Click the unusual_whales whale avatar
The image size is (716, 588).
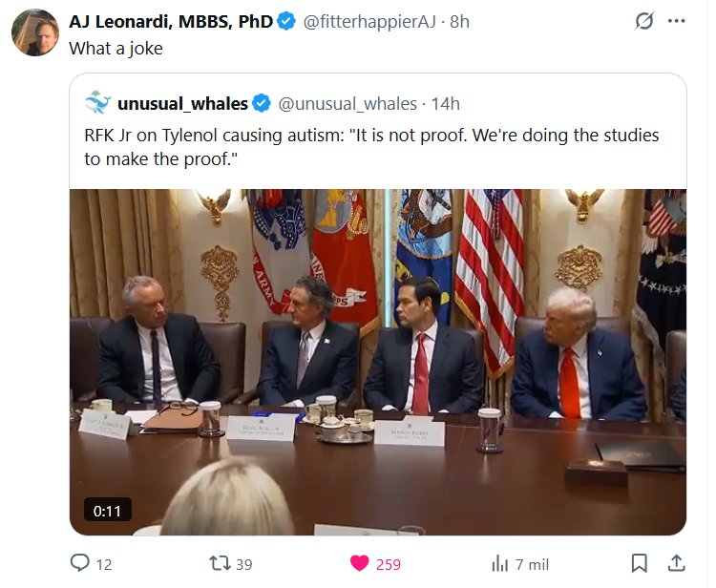97,103
